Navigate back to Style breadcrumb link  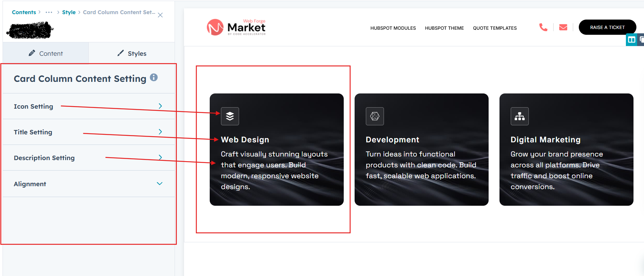[x=69, y=12]
